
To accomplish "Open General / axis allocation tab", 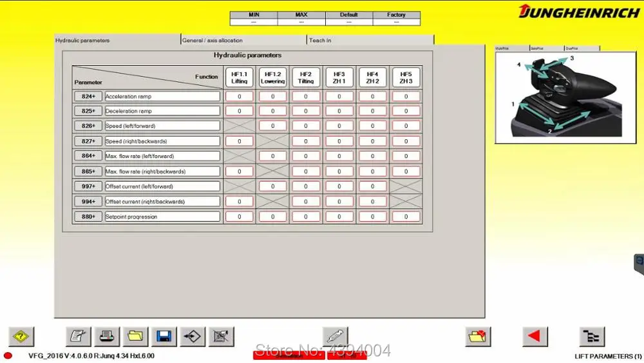I will [x=243, y=40].
